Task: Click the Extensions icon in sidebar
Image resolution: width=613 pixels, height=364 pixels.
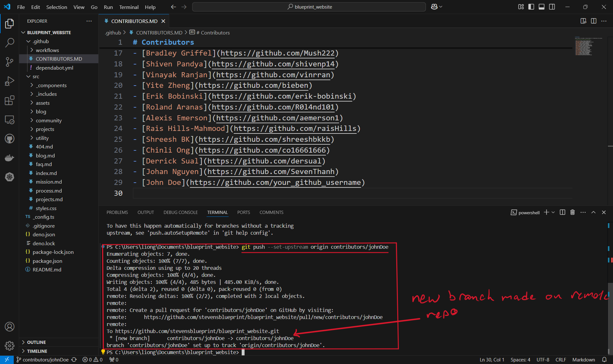Action: (x=9, y=101)
